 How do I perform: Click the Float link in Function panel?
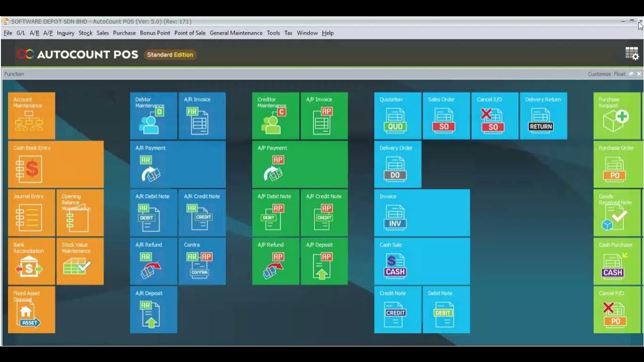point(619,74)
